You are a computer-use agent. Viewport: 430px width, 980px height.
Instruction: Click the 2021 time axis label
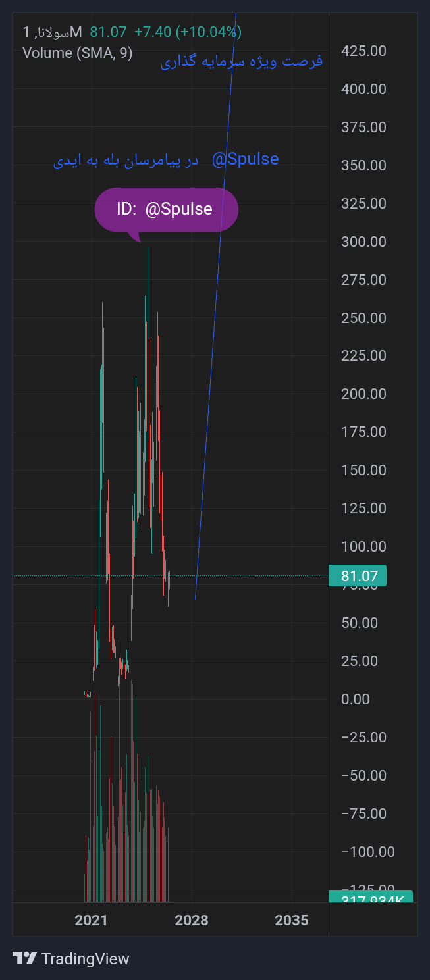(91, 920)
